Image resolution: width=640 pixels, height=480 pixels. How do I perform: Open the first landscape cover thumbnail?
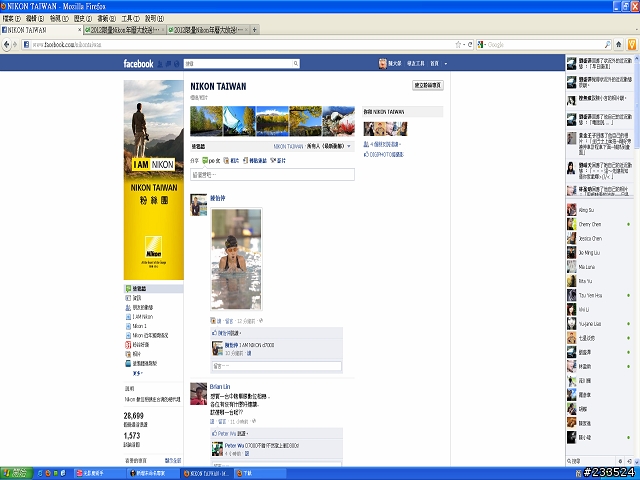207,121
